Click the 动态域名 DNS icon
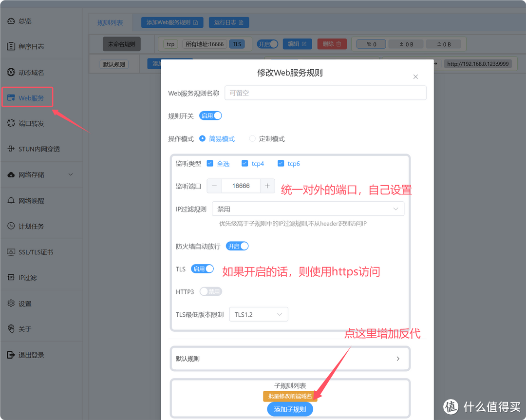Screen dimensions: 526x420 tap(11, 72)
